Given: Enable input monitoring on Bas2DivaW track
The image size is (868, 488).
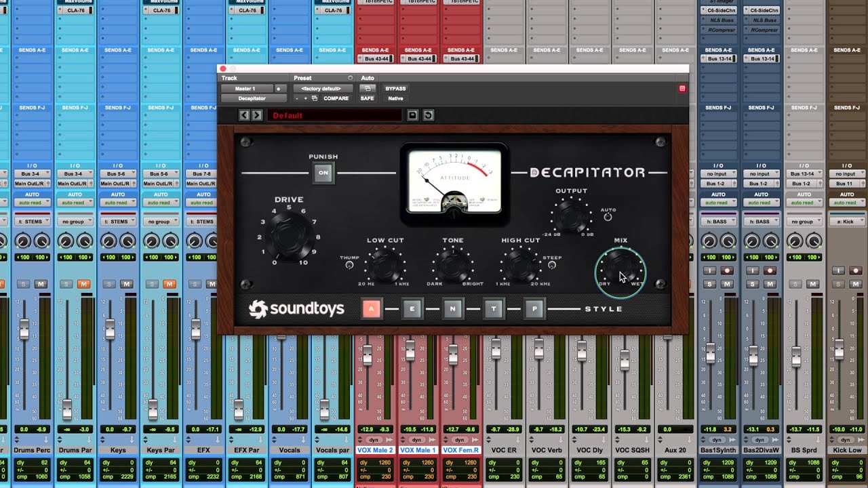Looking at the screenshot, I should [x=753, y=270].
